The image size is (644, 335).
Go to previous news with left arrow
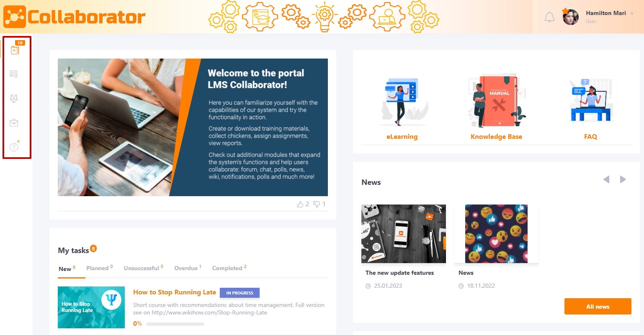click(606, 179)
